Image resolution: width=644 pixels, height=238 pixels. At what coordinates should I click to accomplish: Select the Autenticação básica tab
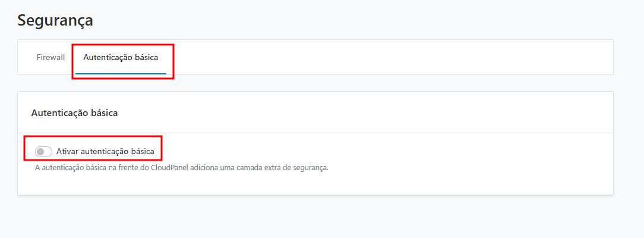coord(121,58)
